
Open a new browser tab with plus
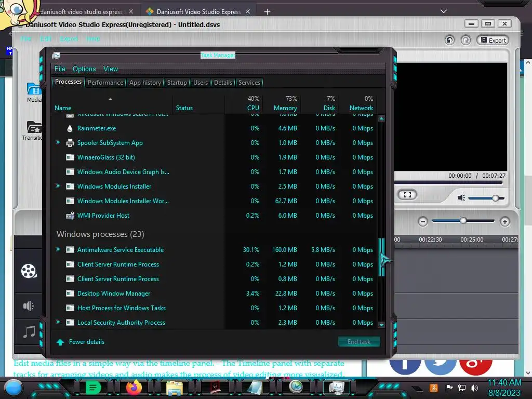268,12
